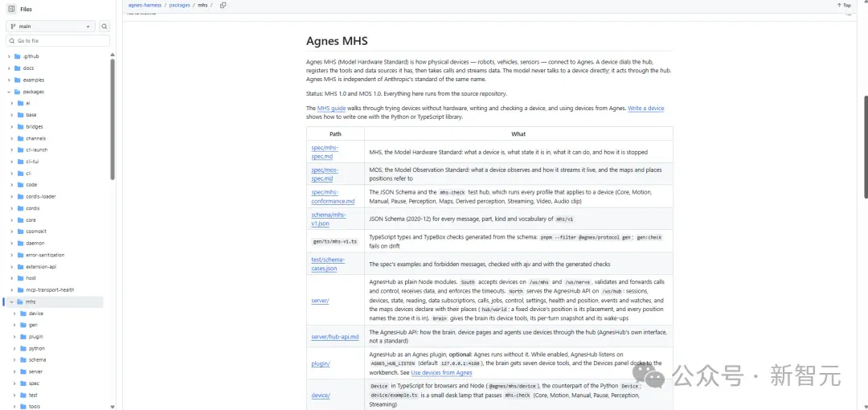Collapse the mhs folder chevron
The height and width of the screenshot is (410, 868).
point(11,302)
